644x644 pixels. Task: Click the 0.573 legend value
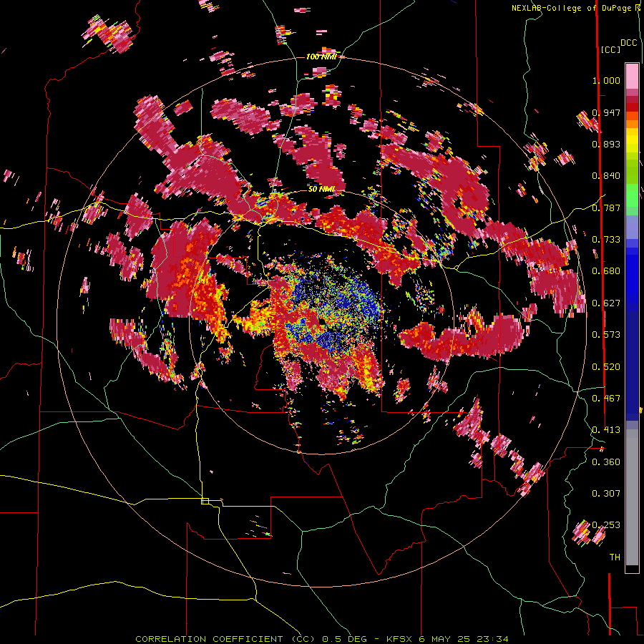[606, 335]
